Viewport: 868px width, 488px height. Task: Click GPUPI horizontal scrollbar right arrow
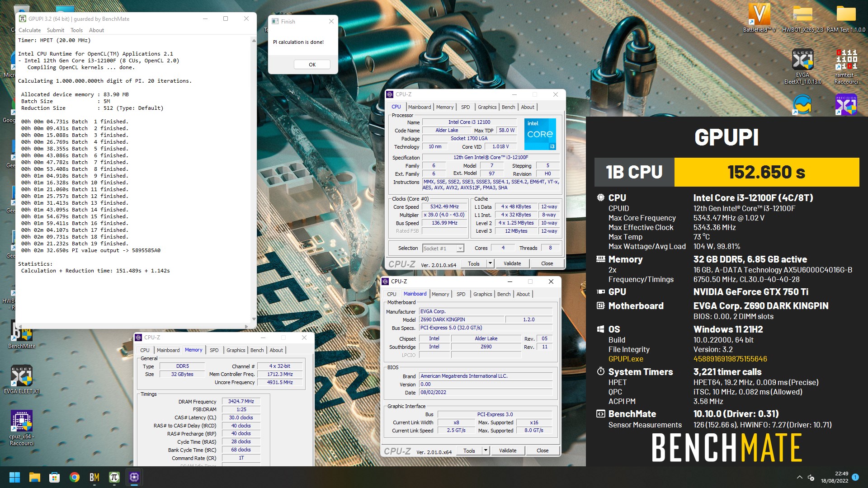click(x=246, y=326)
